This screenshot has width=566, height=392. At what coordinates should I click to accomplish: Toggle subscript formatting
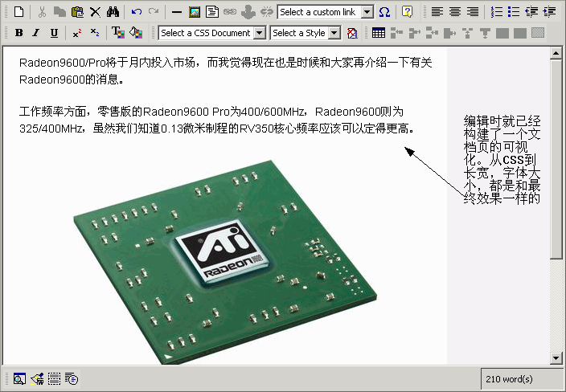pos(95,33)
